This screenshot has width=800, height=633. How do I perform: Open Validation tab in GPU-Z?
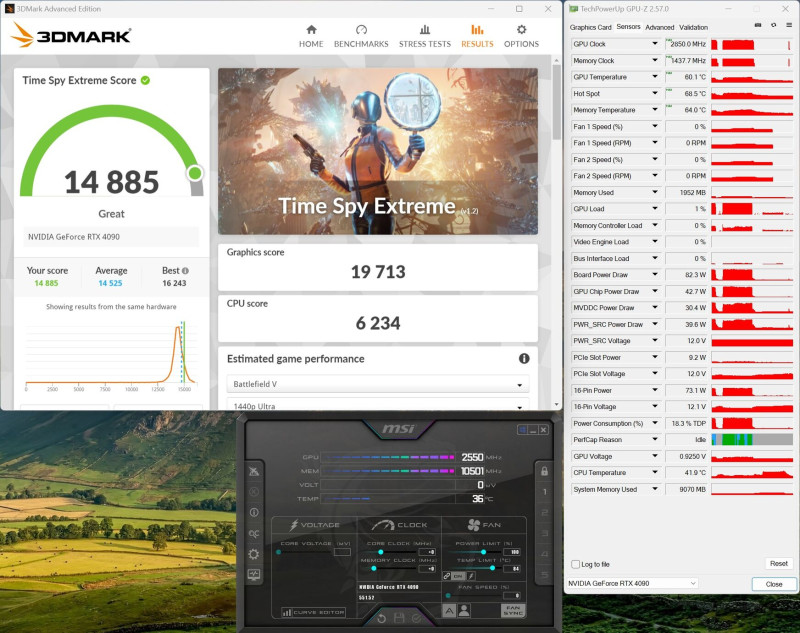(693, 28)
